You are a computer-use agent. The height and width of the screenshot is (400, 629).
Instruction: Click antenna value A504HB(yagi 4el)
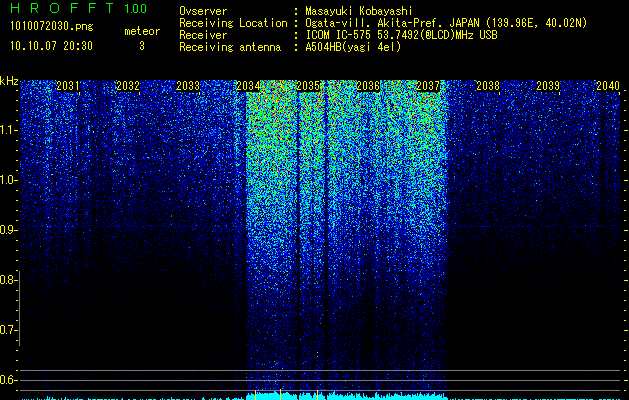pos(353,47)
